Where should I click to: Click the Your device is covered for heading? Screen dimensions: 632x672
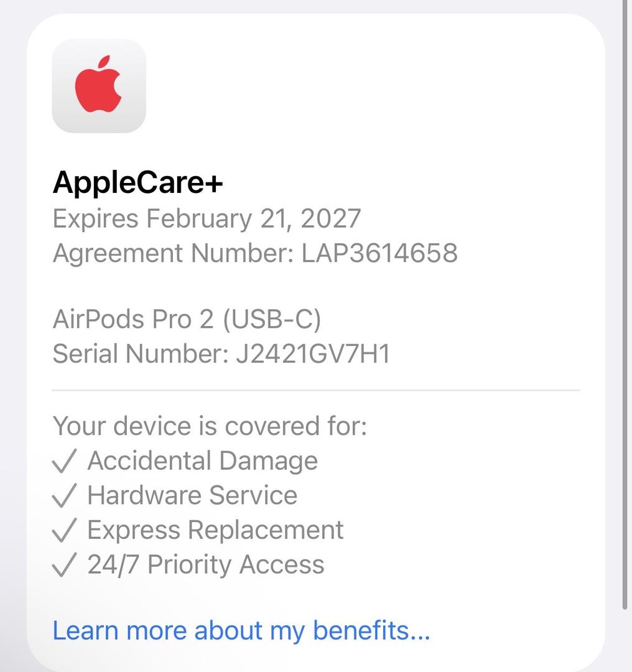tap(210, 426)
